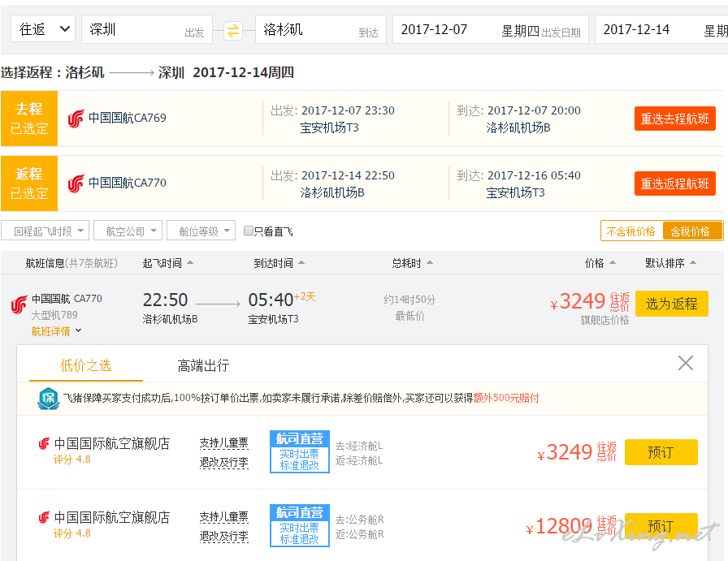Click 重选返程航班 button
728x561 pixels.
674,183
